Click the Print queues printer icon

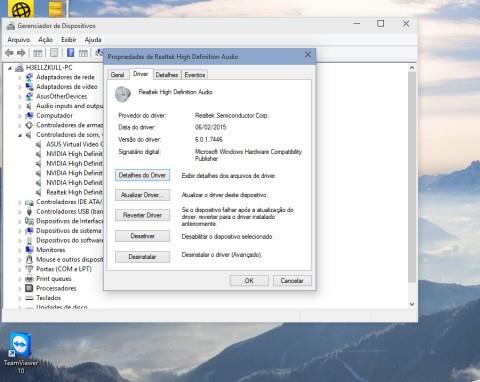point(29,279)
